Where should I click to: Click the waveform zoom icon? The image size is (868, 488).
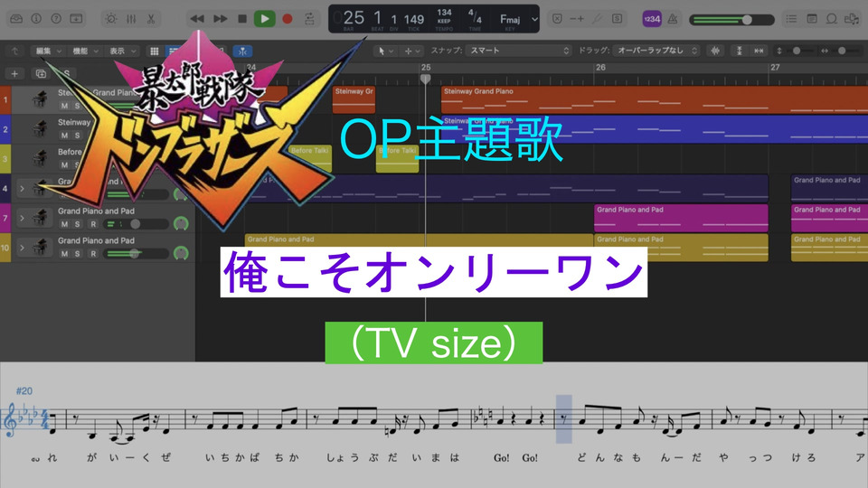[715, 51]
